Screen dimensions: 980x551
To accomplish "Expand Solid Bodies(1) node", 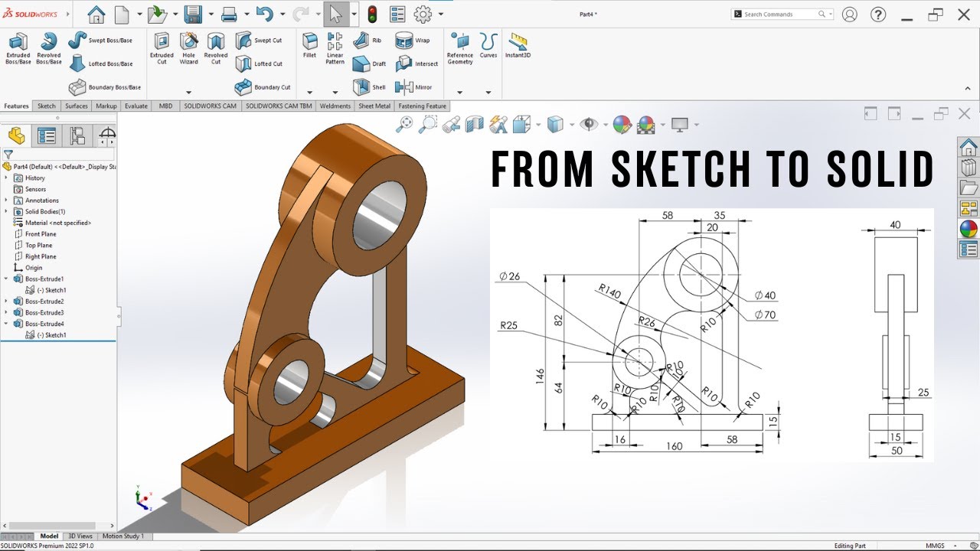I will click(x=7, y=211).
